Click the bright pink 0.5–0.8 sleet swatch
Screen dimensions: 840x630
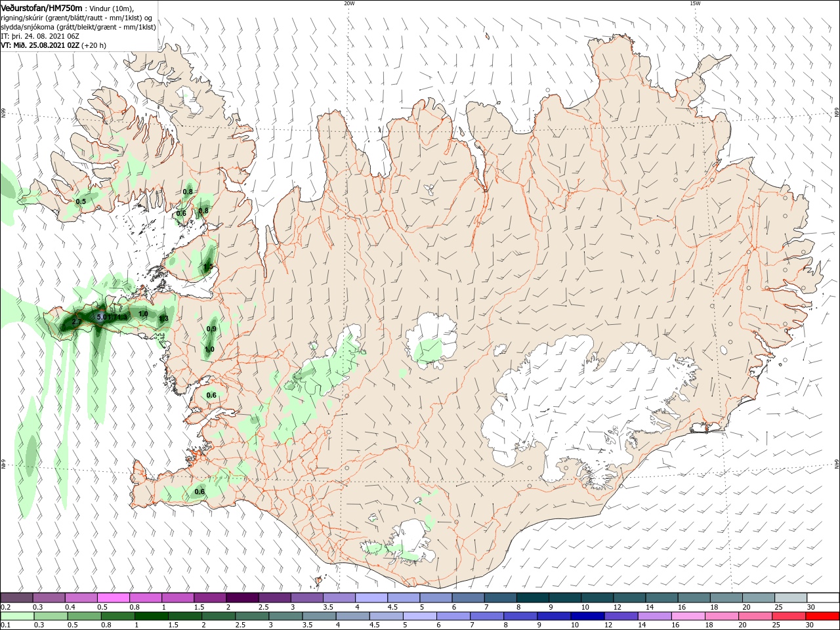[x=113, y=598]
